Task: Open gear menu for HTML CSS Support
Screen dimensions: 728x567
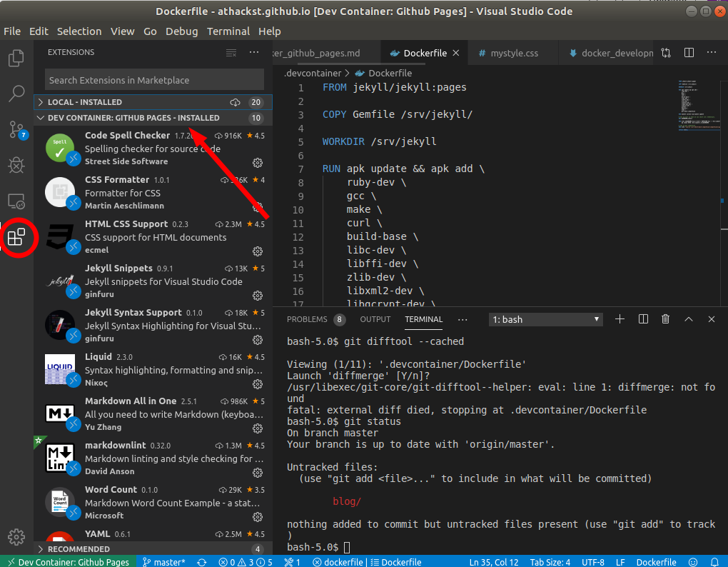Action: [x=258, y=251]
